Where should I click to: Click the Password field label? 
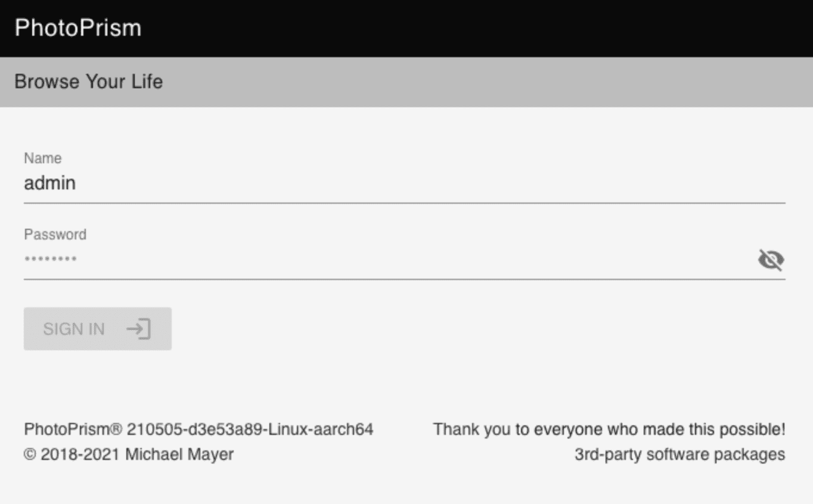tap(55, 234)
